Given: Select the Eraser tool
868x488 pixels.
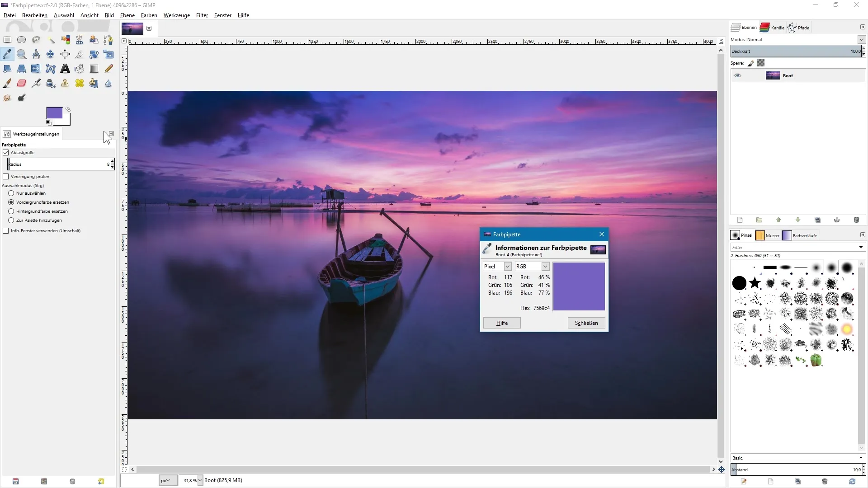Looking at the screenshot, I should coord(21,83).
